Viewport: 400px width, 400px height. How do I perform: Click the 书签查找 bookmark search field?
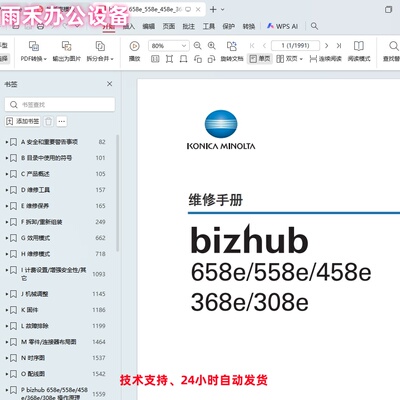pyautogui.click(x=60, y=105)
